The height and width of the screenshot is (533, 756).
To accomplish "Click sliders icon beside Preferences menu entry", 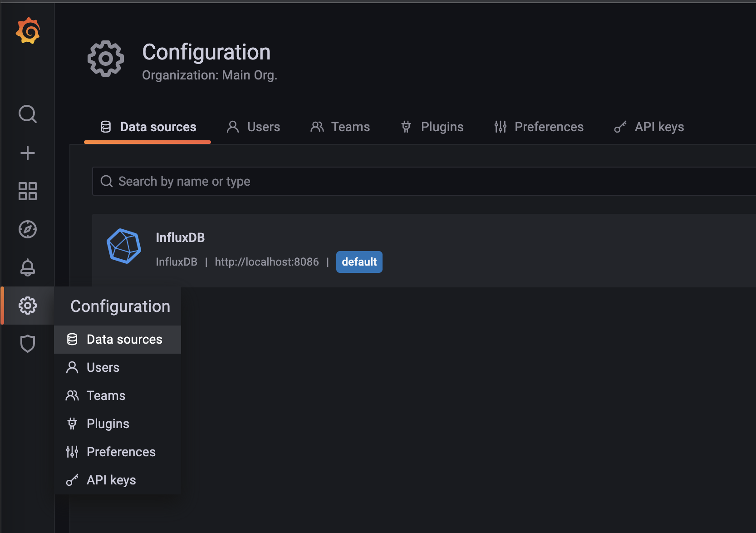I will pyautogui.click(x=72, y=452).
